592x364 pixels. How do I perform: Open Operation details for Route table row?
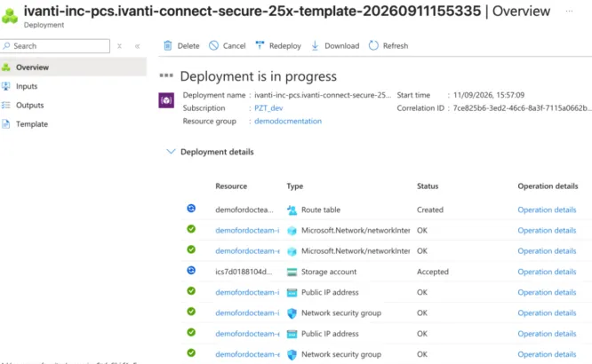pos(547,210)
